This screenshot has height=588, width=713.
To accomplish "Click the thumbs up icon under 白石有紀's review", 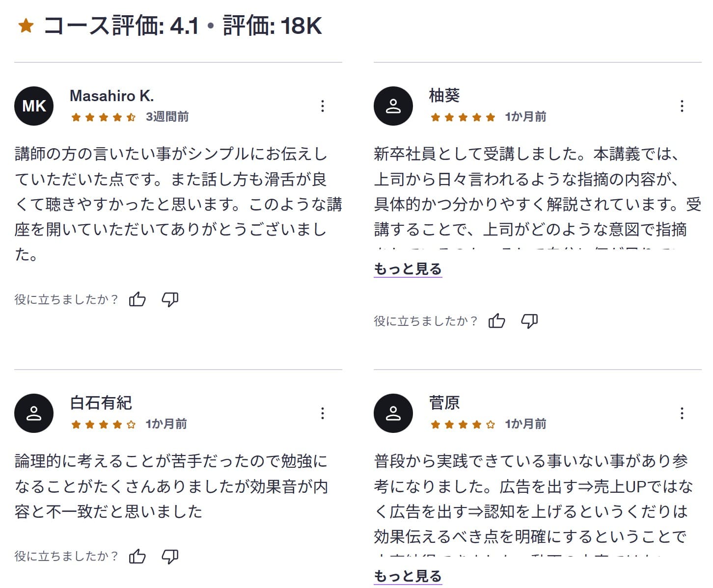I will tap(138, 556).
